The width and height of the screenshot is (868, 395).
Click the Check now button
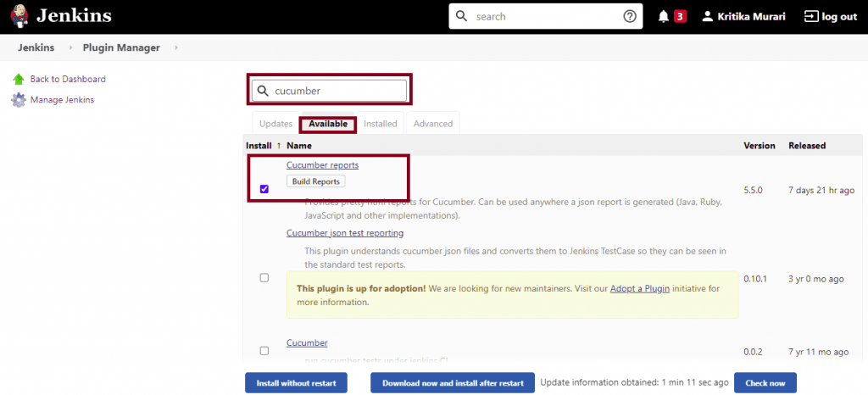pyautogui.click(x=765, y=383)
